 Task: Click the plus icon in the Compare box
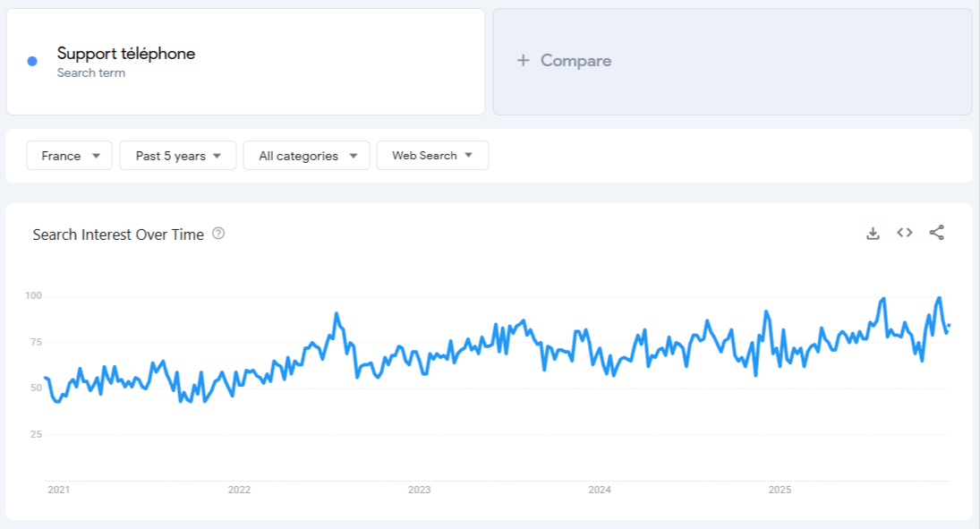(x=522, y=61)
